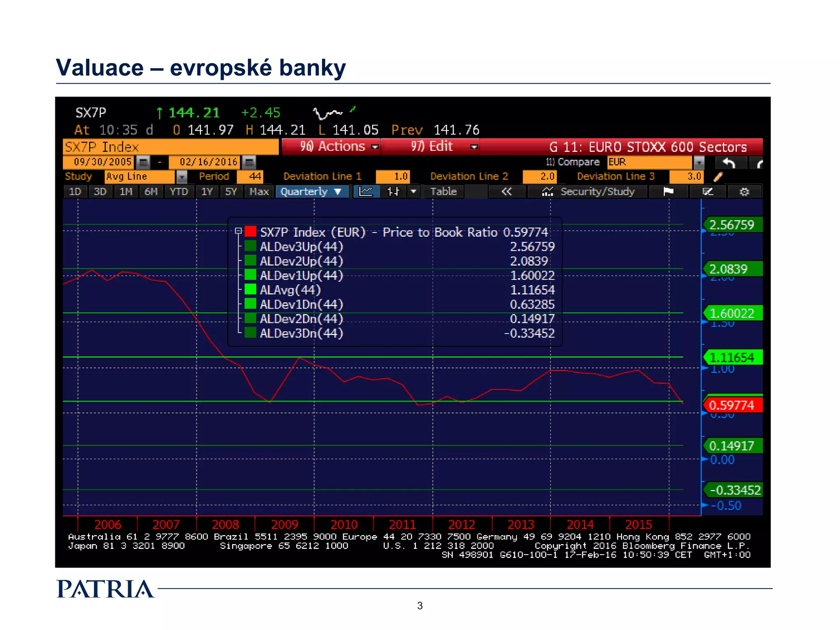
Task: Click the undo arrow icon
Action: tap(728, 163)
